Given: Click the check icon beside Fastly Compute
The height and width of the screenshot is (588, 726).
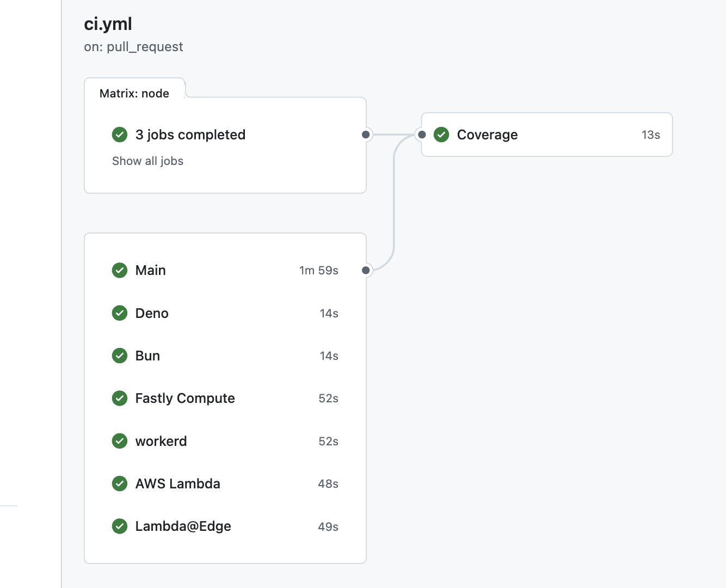Looking at the screenshot, I should coord(120,398).
